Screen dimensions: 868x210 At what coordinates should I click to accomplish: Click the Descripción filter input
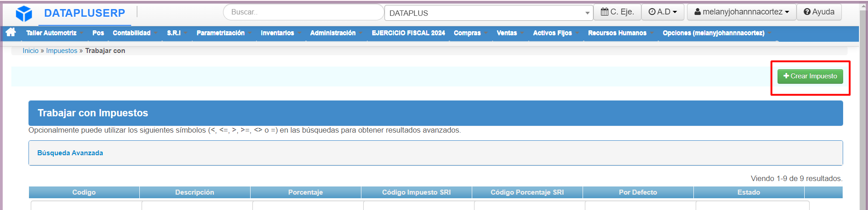(196, 205)
